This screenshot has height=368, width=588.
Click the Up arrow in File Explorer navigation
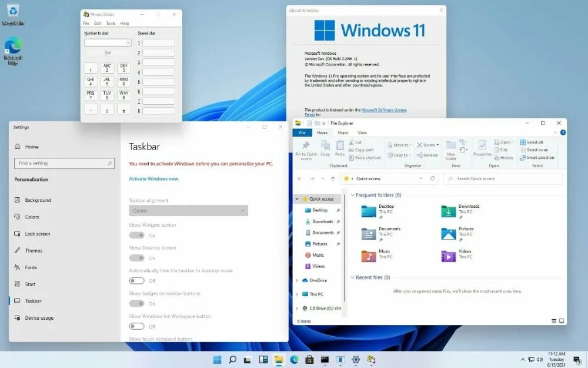[x=333, y=179]
